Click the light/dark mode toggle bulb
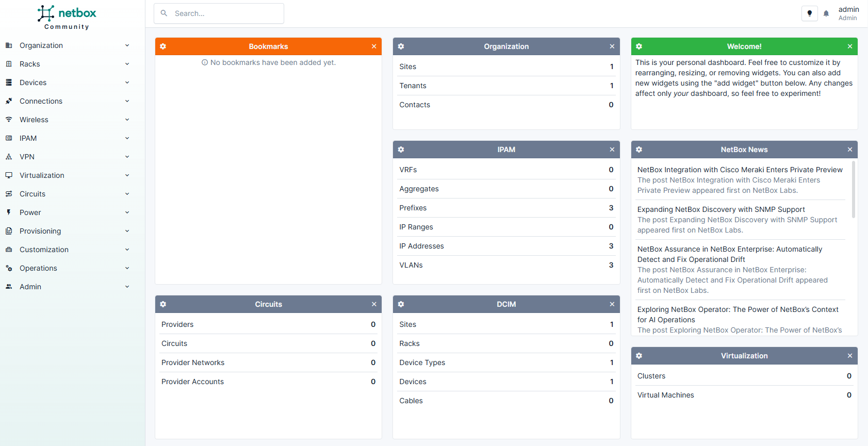Image resolution: width=868 pixels, height=446 pixels. [809, 13]
